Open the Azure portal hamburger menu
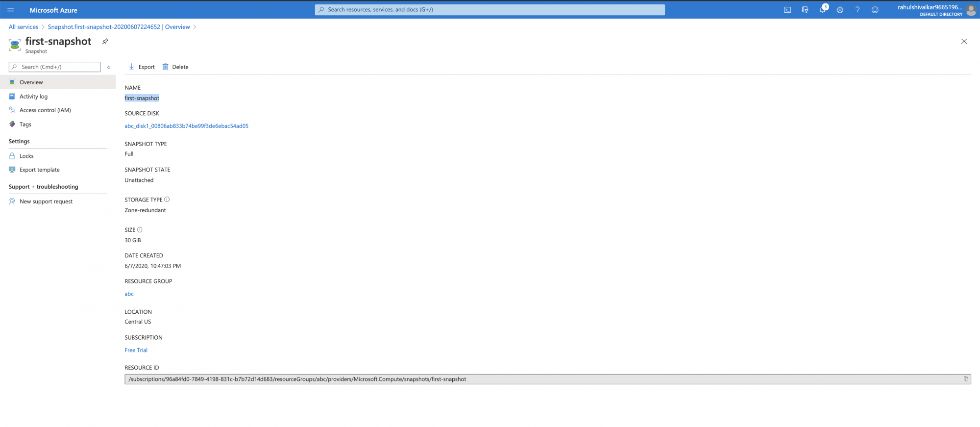980x427 pixels. coord(11,10)
